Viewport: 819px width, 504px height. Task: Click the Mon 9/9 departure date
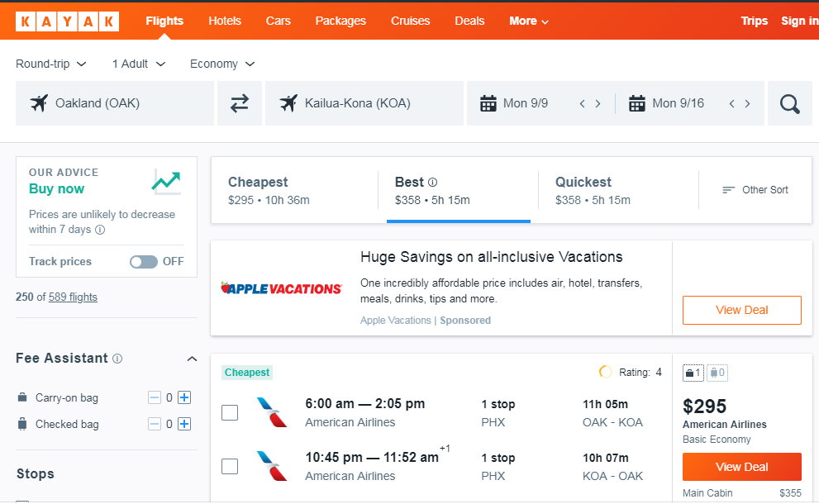[526, 103]
